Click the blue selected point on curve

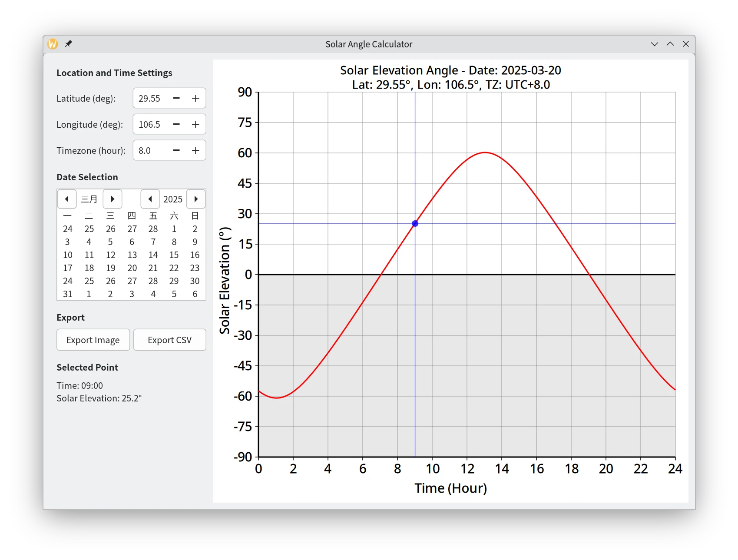(x=415, y=223)
